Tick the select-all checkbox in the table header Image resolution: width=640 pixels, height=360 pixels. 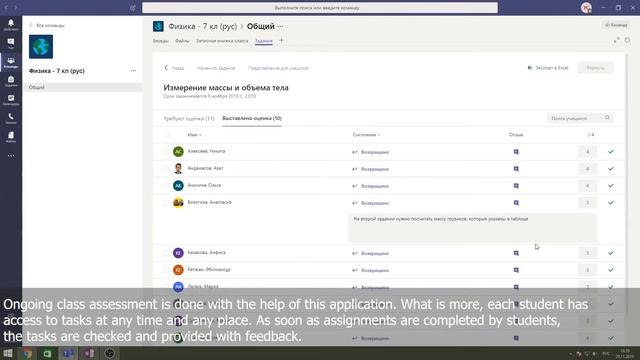166,135
